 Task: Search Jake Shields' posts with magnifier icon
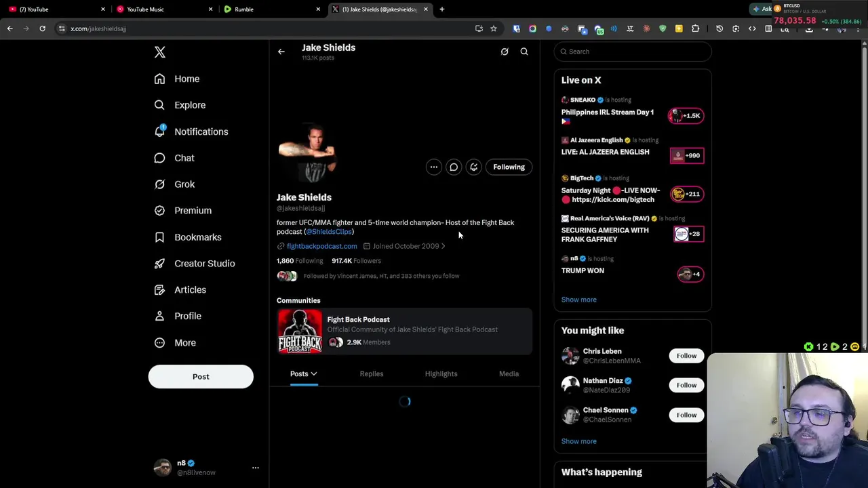click(x=524, y=52)
